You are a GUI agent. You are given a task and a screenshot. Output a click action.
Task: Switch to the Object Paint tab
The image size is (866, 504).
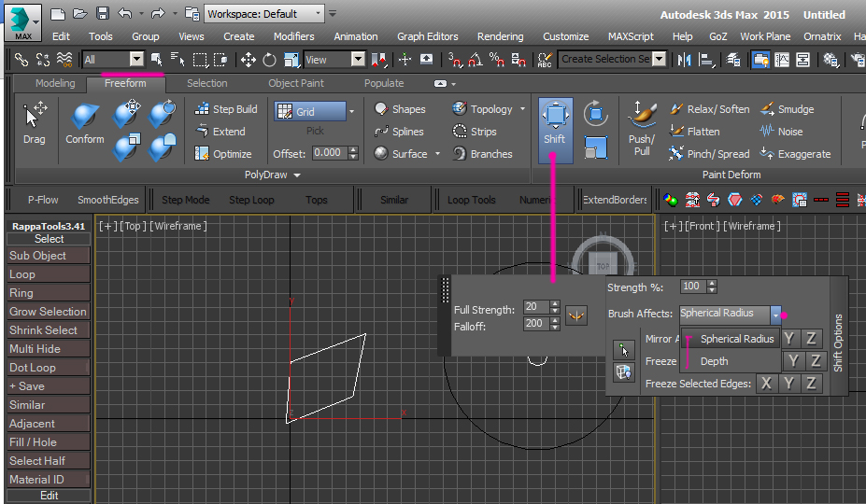pyautogui.click(x=296, y=83)
